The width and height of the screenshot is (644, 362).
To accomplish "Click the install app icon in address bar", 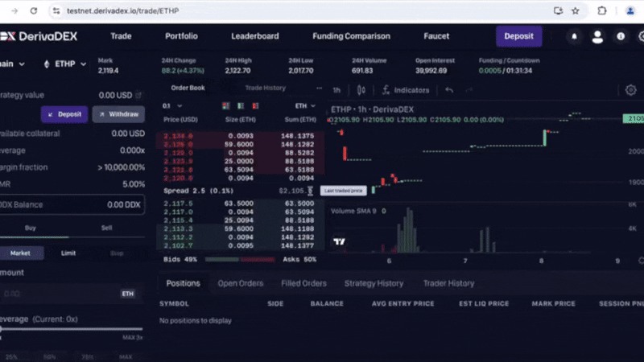I will pos(558,11).
